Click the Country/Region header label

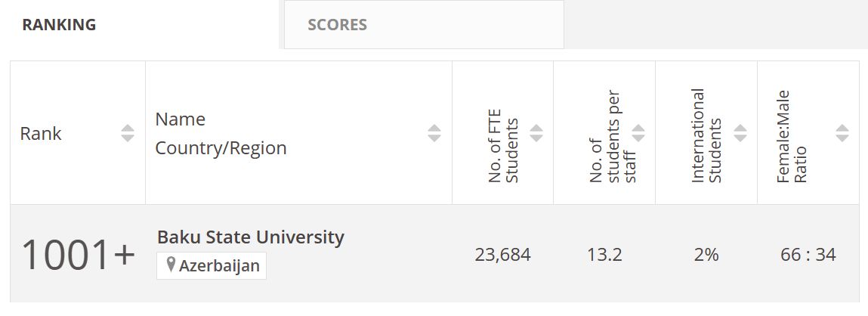(x=221, y=148)
